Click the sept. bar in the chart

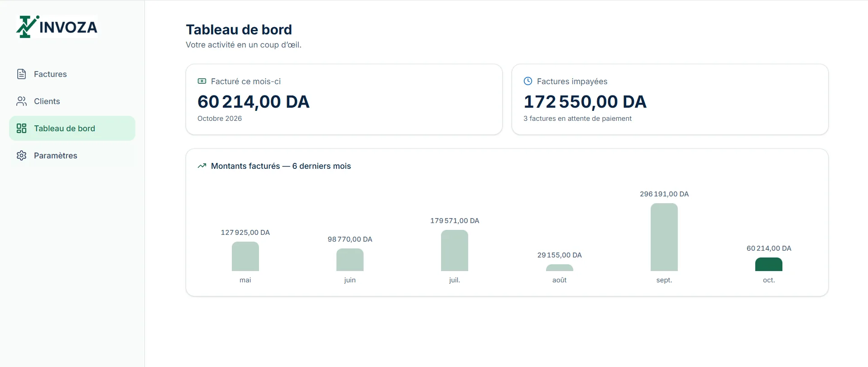tap(664, 237)
